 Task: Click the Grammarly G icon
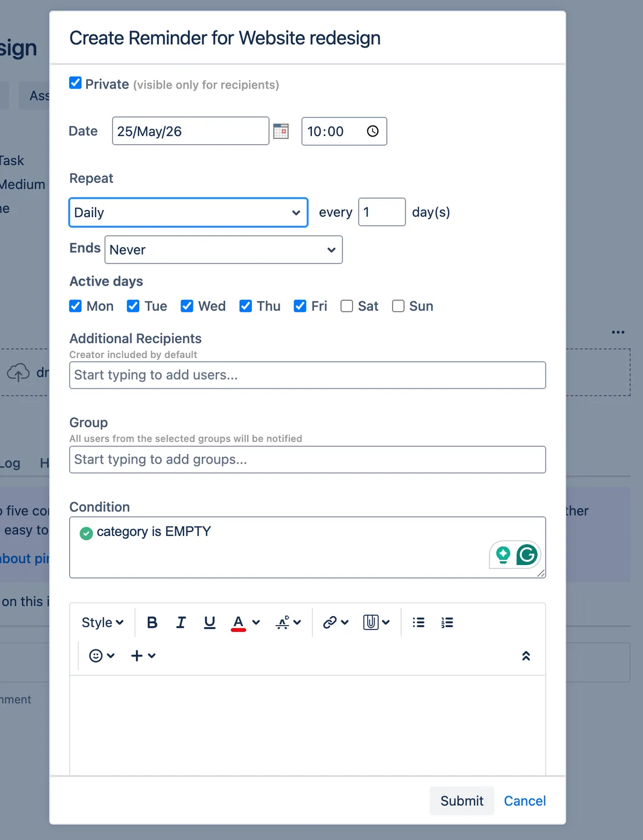click(x=527, y=555)
